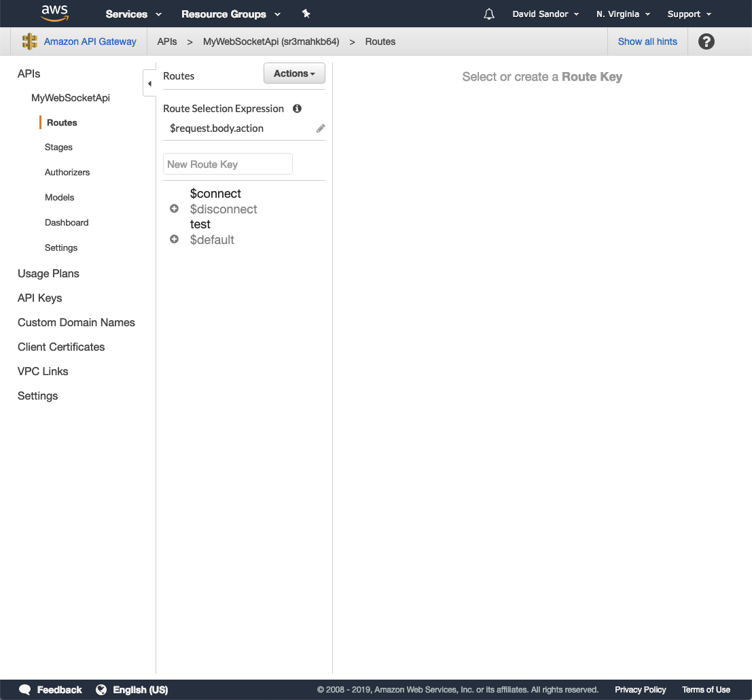Open Usage Plans
The width and height of the screenshot is (752, 700).
point(48,273)
